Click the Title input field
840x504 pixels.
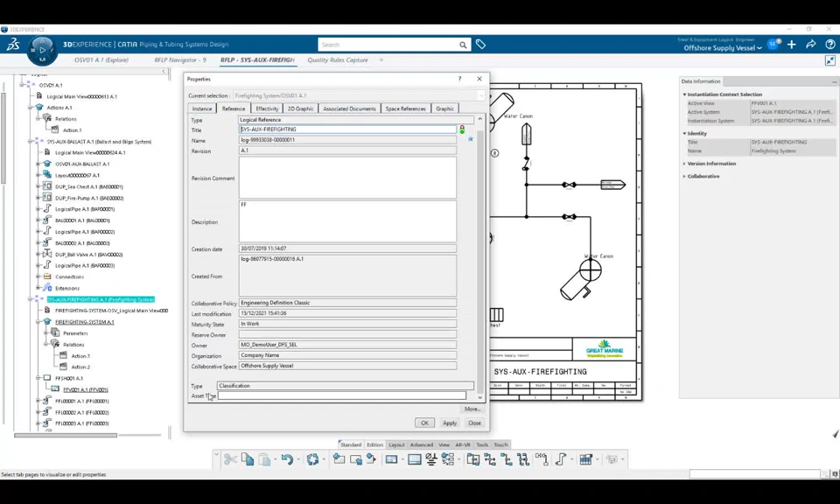pos(347,129)
